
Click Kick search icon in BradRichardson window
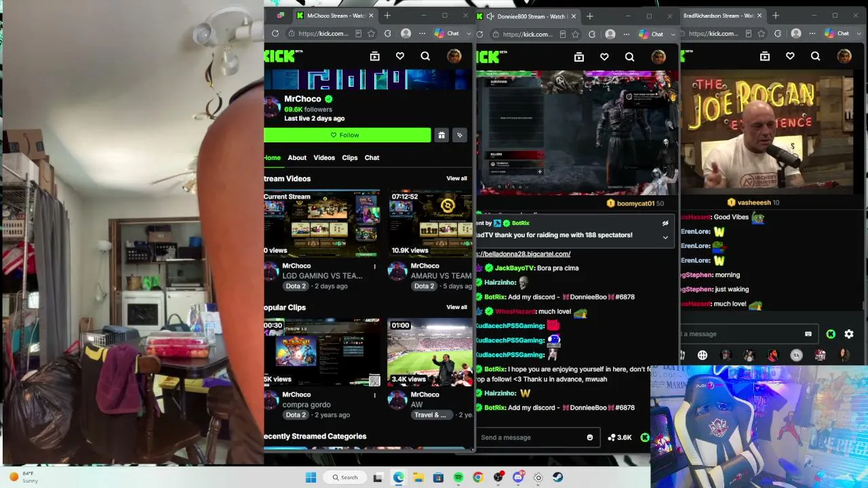(x=815, y=56)
